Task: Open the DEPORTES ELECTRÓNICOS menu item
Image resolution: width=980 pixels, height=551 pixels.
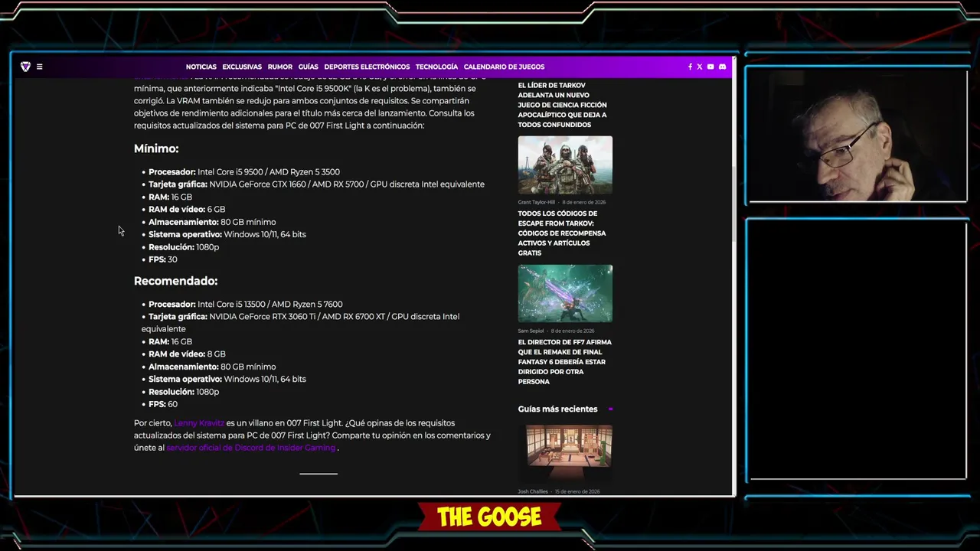Action: tap(367, 67)
